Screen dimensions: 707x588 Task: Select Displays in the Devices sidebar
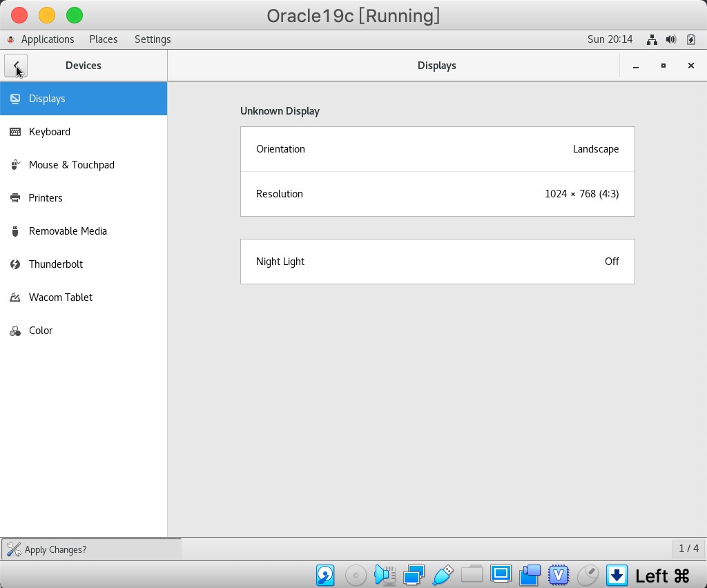click(x=84, y=99)
